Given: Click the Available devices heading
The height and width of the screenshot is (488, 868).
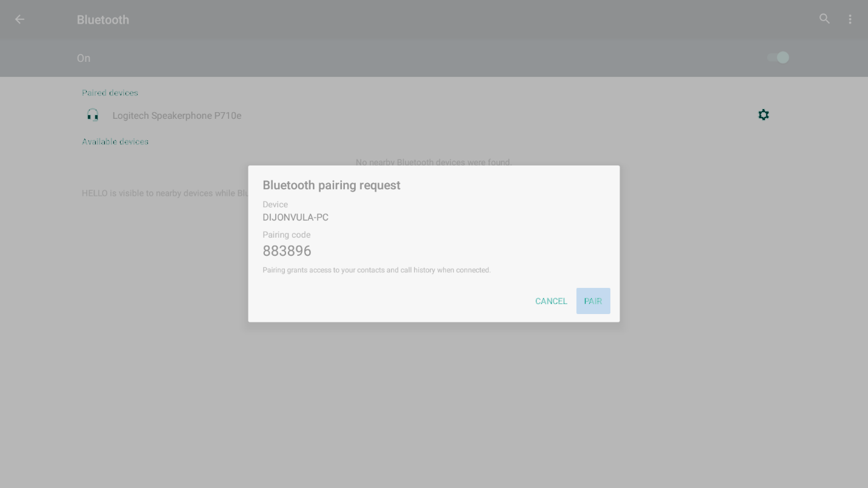Looking at the screenshot, I should click(x=115, y=141).
